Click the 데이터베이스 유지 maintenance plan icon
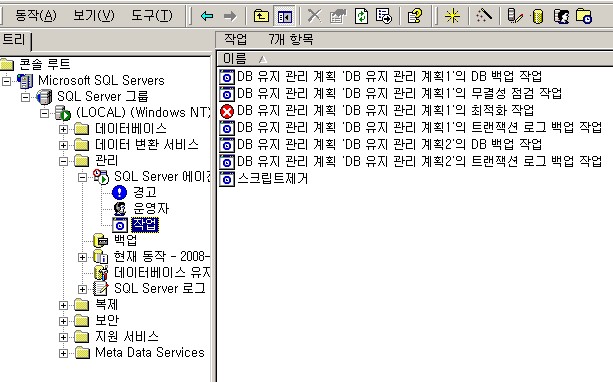The height and width of the screenshot is (382, 613). click(x=101, y=273)
